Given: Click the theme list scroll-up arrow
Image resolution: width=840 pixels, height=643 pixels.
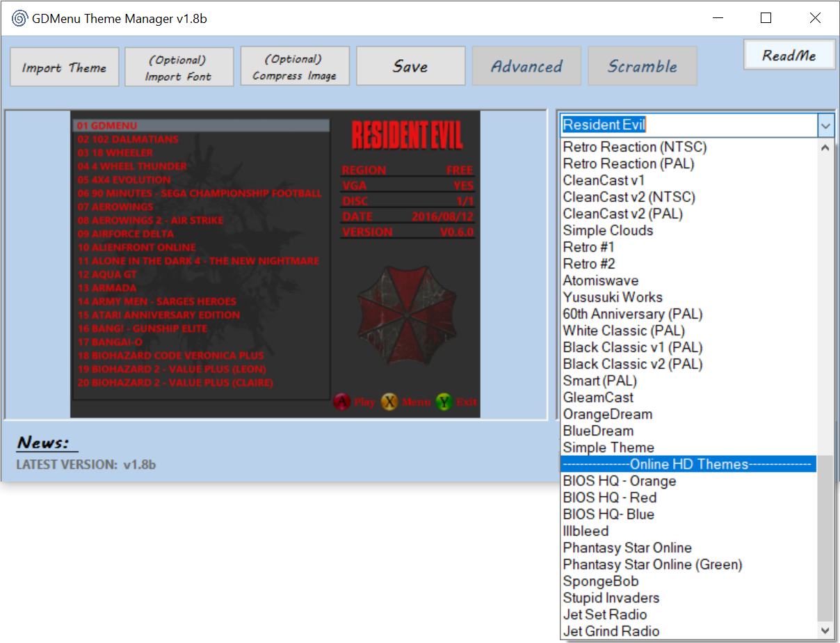Looking at the screenshot, I should point(825,147).
